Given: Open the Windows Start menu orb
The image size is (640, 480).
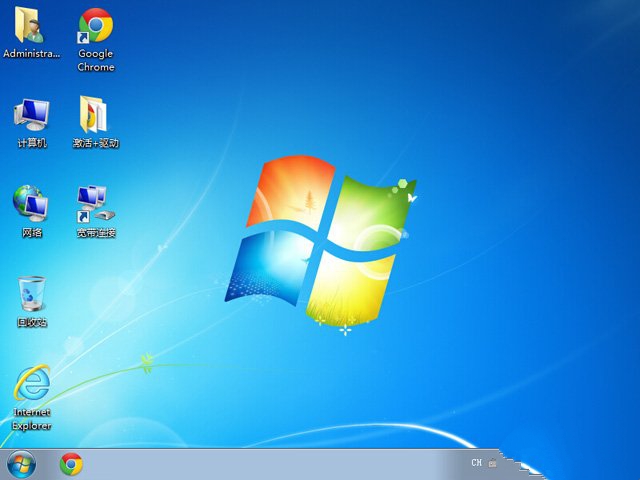Looking at the screenshot, I should pyautogui.click(x=20, y=463).
